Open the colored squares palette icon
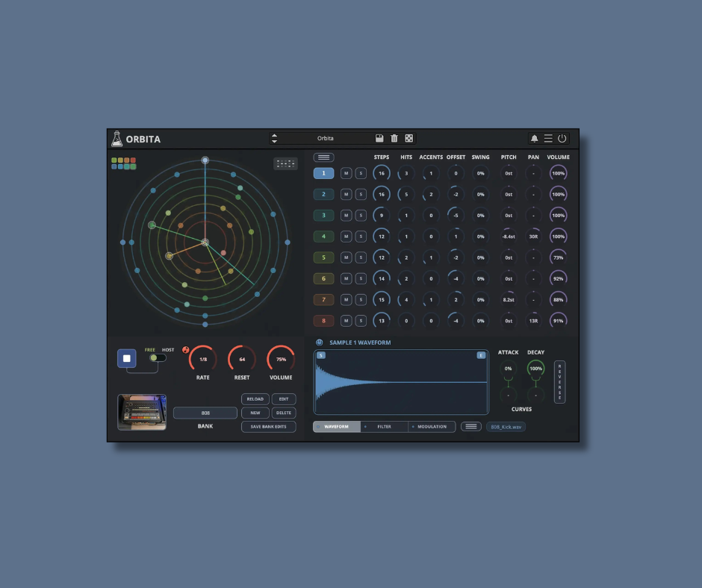Image resolution: width=702 pixels, height=588 pixels. [x=123, y=163]
